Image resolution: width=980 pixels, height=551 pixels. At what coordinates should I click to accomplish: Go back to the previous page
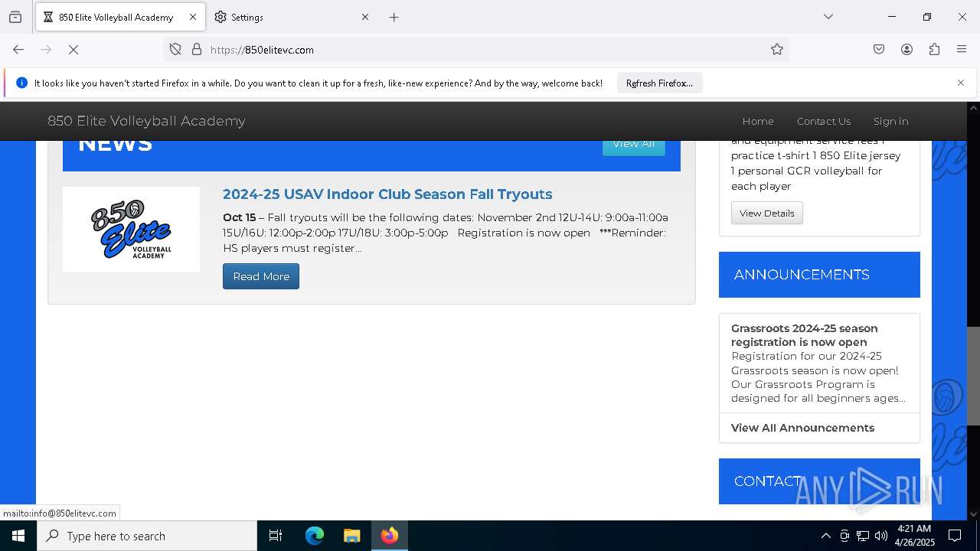point(18,50)
